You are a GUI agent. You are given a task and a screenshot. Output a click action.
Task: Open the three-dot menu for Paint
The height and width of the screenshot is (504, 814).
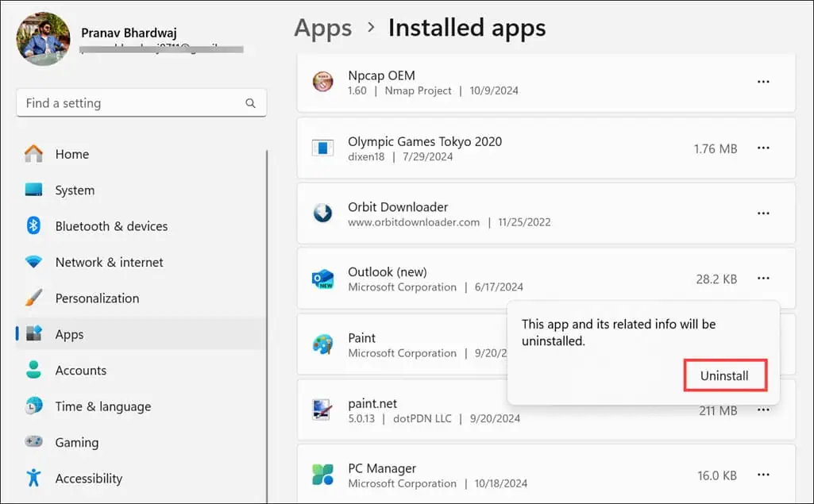click(763, 344)
